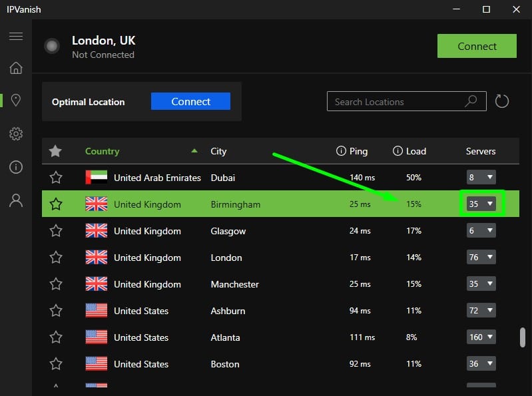
Task: Sort list by Ping header
Action: (359, 151)
